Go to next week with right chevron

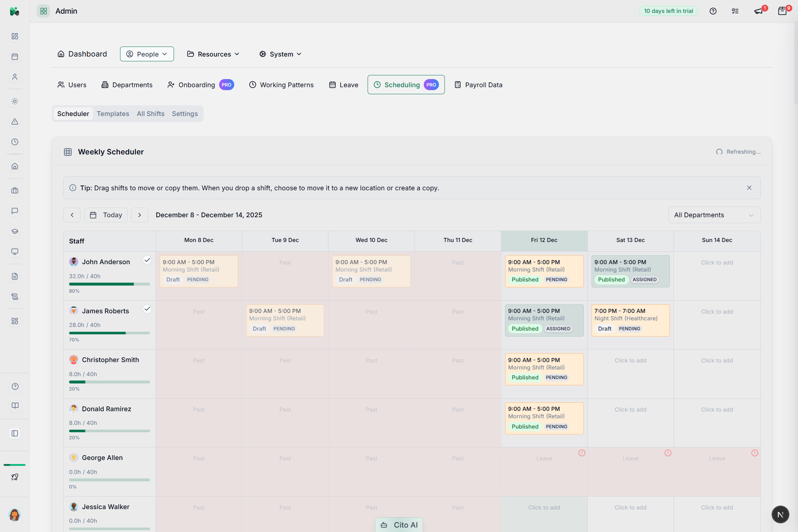click(x=140, y=215)
